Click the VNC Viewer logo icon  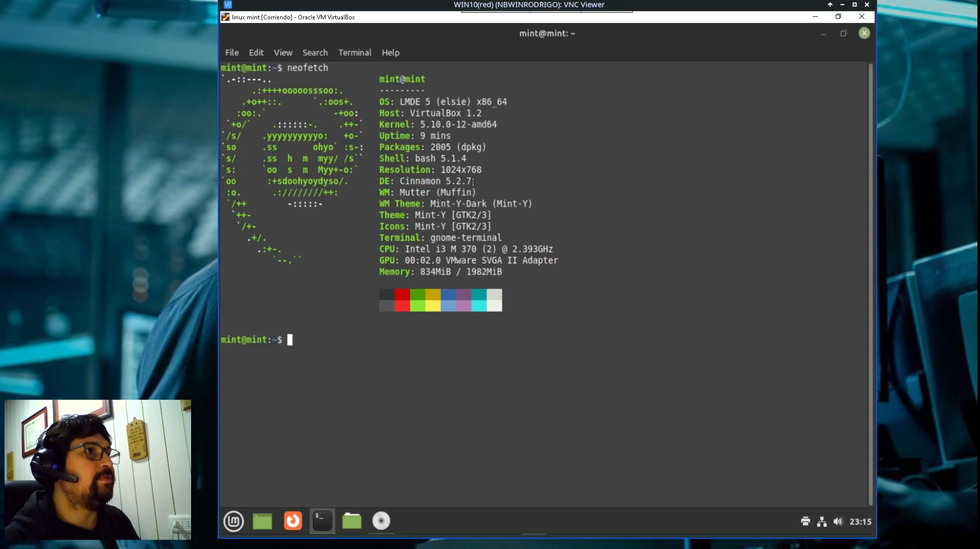[x=228, y=5]
